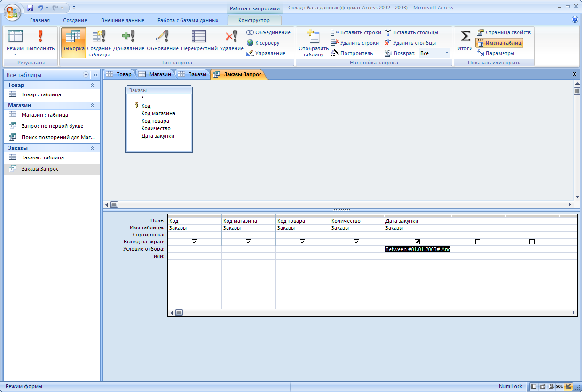Open Работа с базами данных tab
Image resolution: width=582 pixels, height=392 pixels.
coord(188,20)
